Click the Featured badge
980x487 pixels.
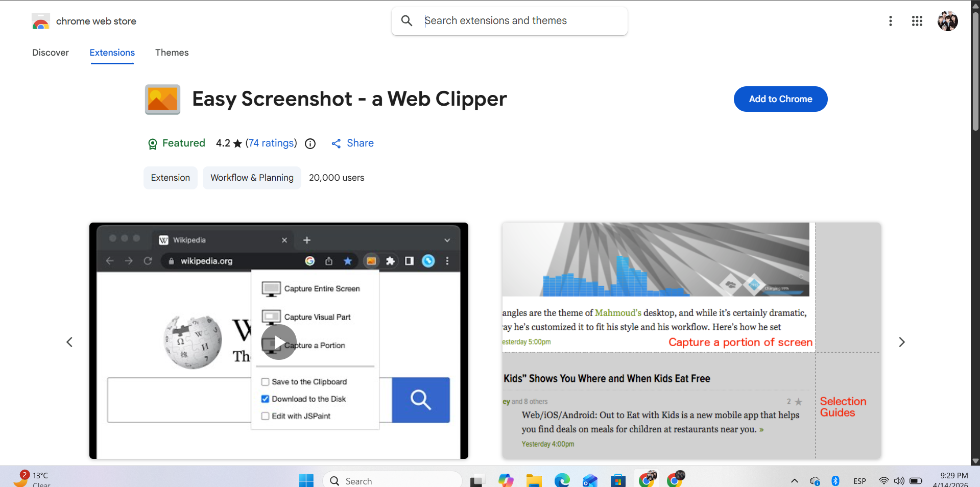(176, 143)
